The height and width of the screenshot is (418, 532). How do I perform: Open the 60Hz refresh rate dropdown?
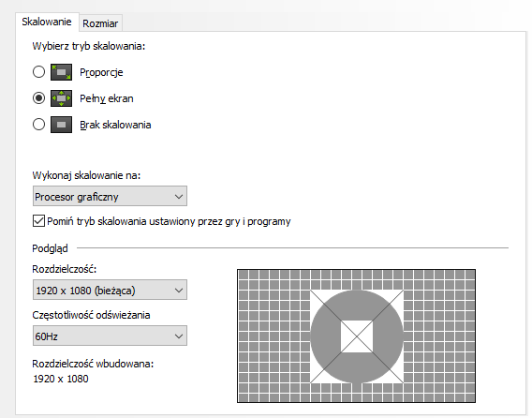pos(110,336)
